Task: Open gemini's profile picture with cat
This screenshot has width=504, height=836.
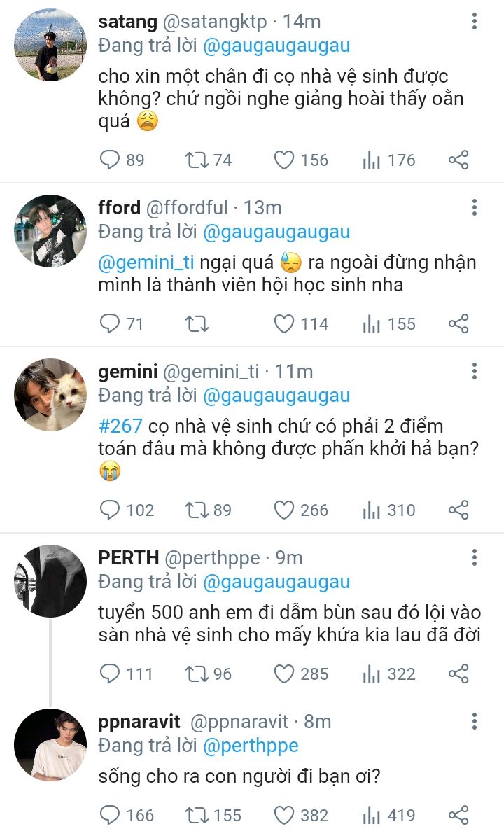Action: [x=50, y=394]
